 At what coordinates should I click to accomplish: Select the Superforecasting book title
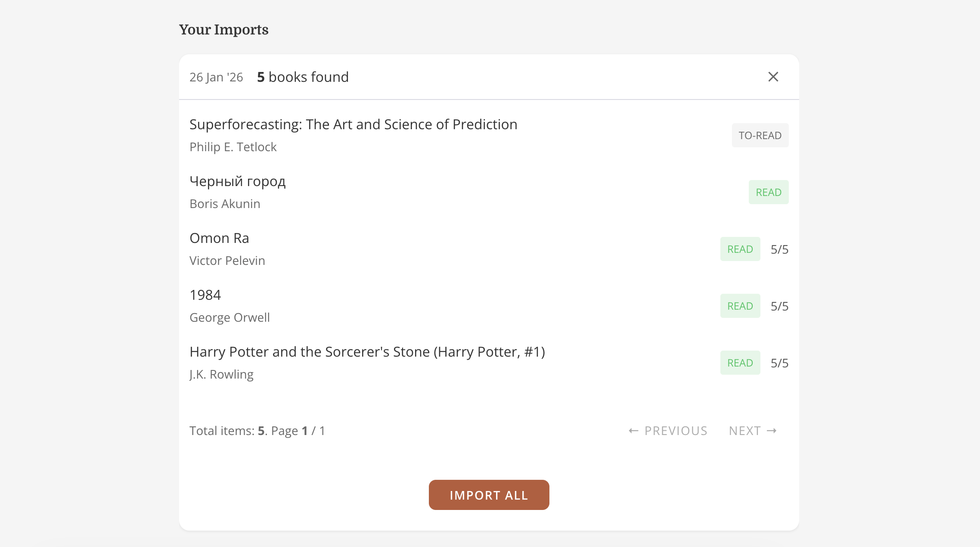353,124
